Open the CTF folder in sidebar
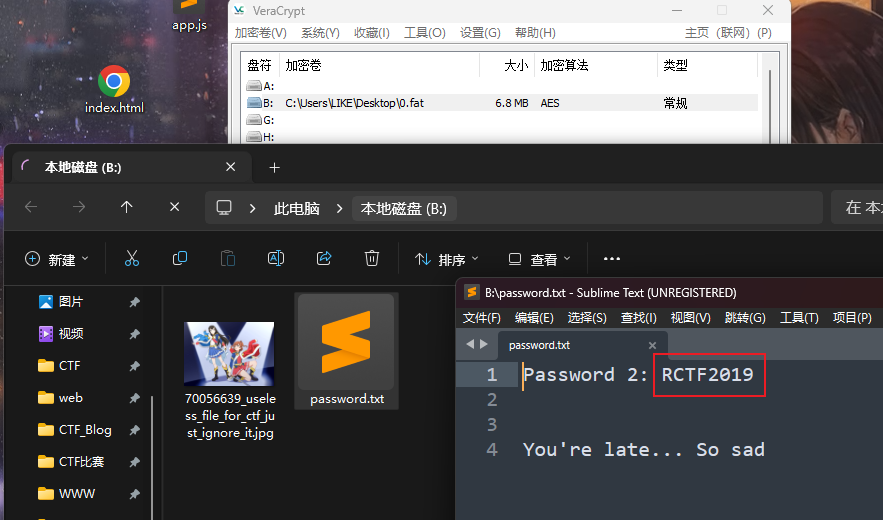 [x=59, y=366]
